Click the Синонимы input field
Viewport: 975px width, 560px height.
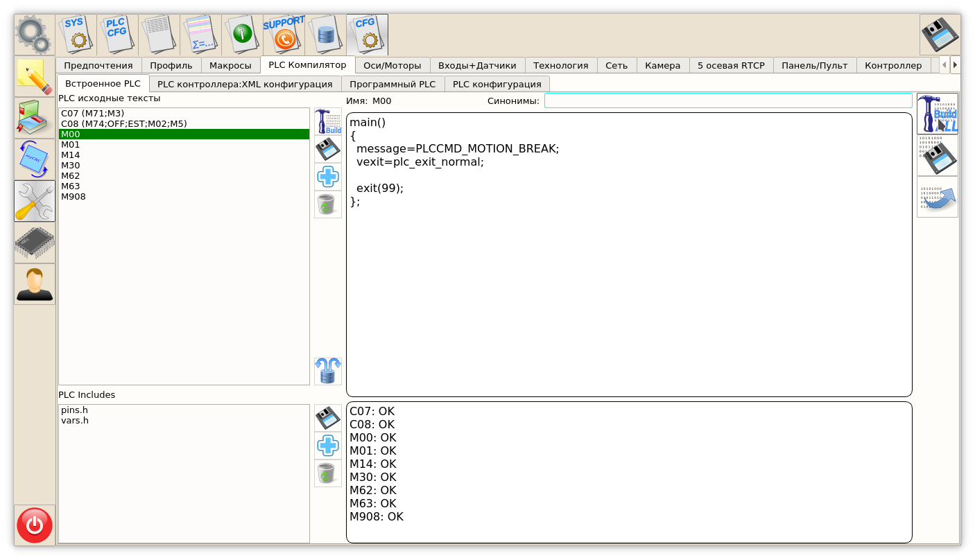click(x=727, y=101)
